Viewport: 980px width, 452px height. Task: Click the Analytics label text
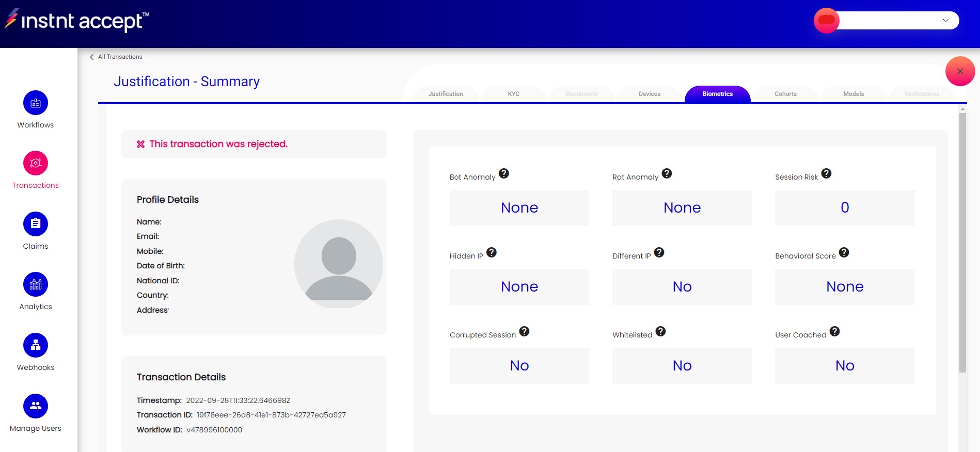[36, 306]
